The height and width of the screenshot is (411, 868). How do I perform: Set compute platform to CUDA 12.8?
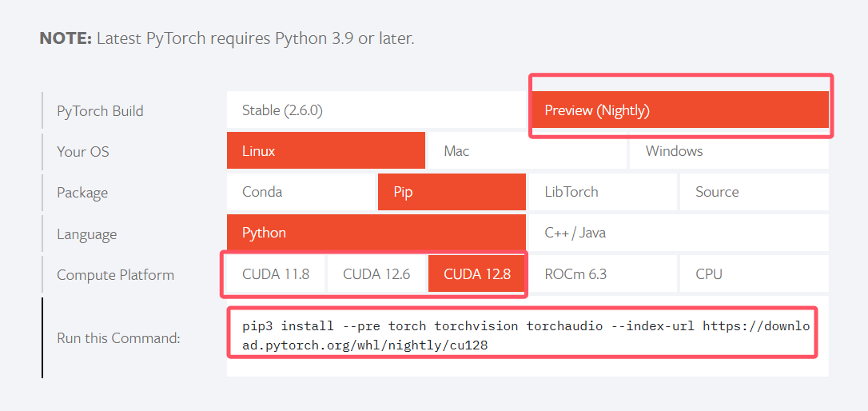coord(476,273)
